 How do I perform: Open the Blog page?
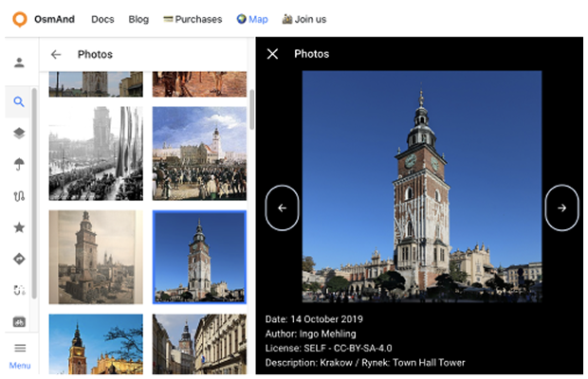pyautogui.click(x=138, y=19)
